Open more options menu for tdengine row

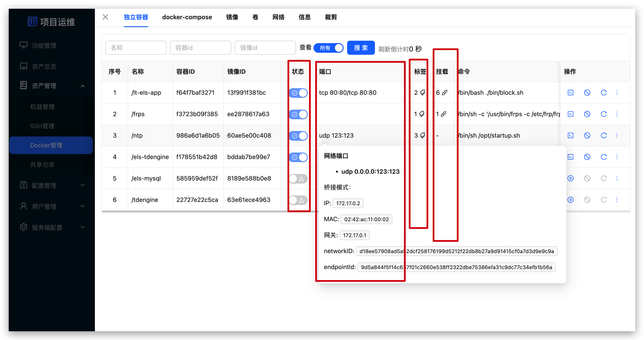click(617, 200)
